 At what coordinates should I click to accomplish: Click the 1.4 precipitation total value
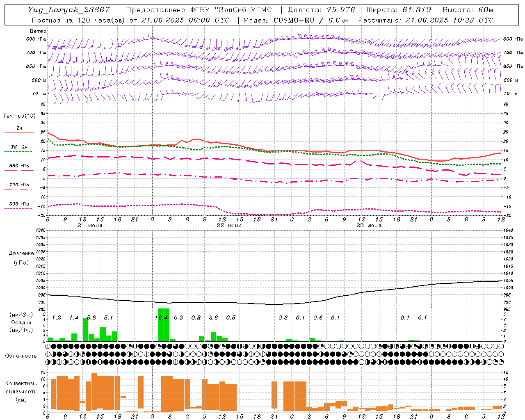74,318
